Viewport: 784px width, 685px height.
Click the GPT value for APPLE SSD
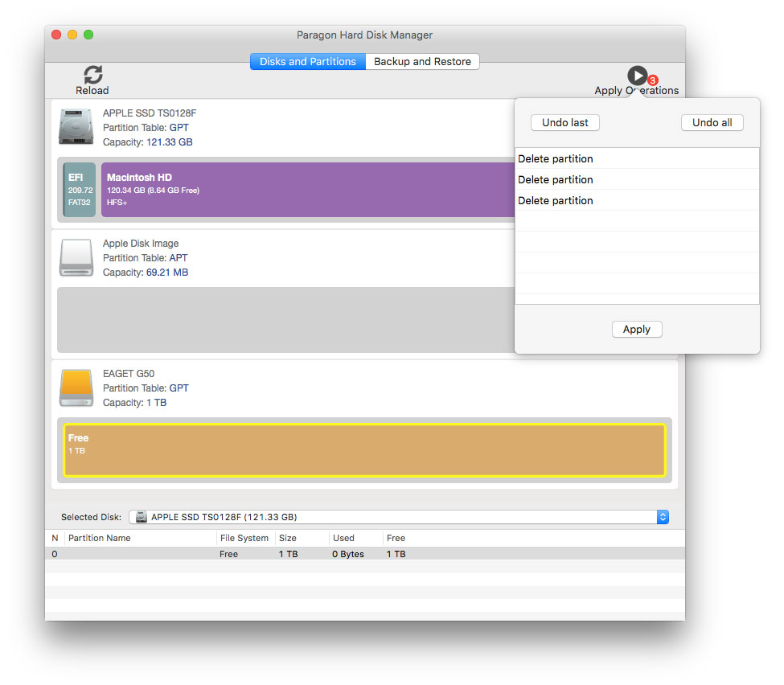179,128
